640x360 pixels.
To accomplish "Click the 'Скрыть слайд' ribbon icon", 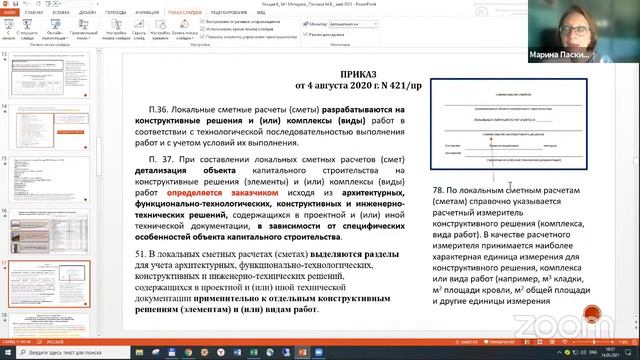I will (139, 29).
